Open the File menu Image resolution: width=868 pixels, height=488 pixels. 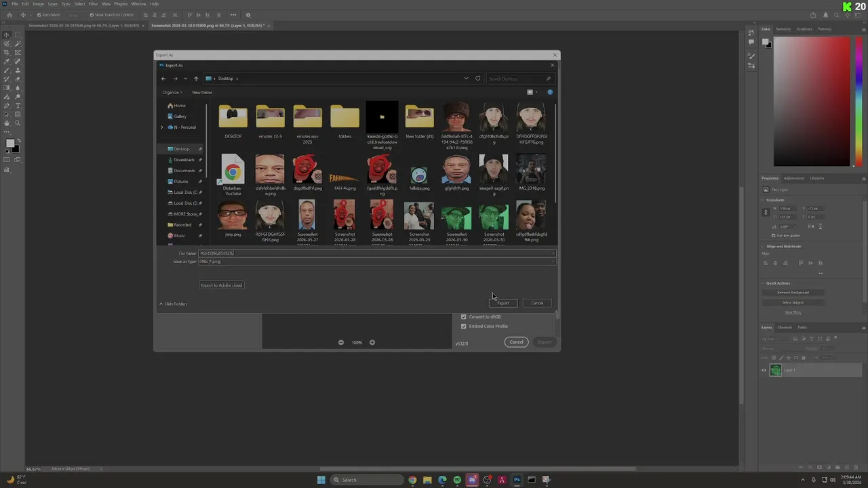15,4
